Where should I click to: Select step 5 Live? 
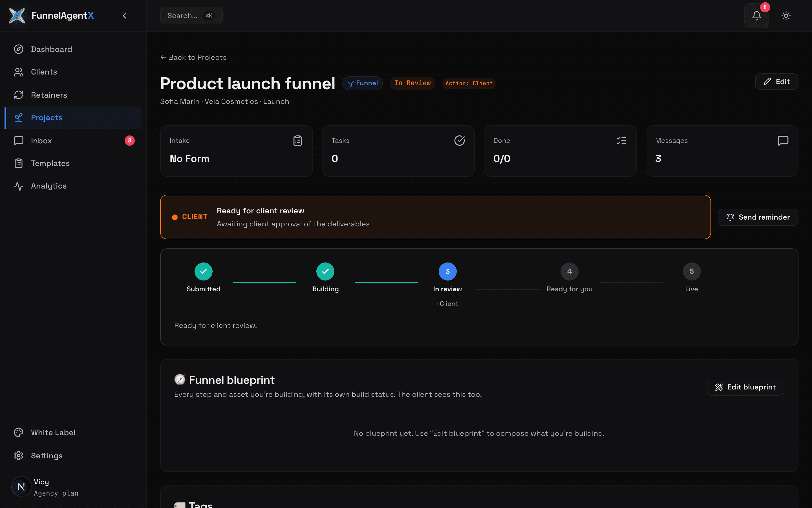pos(692,271)
